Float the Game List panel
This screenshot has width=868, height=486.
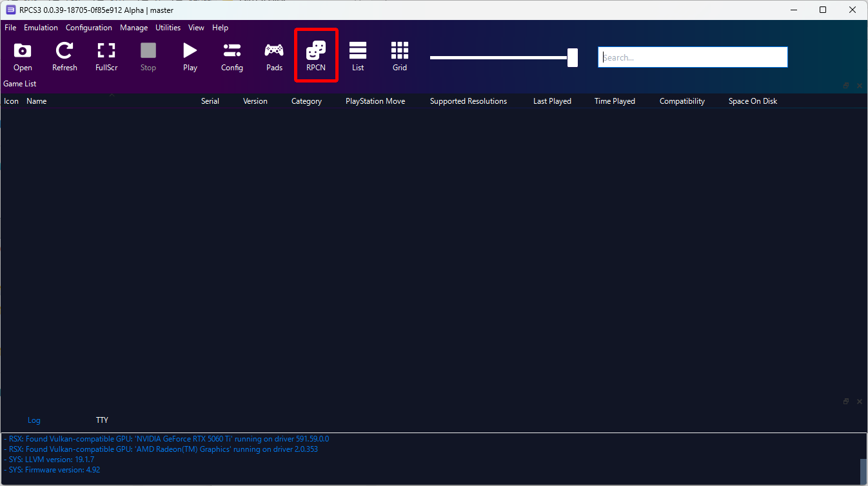pyautogui.click(x=846, y=86)
